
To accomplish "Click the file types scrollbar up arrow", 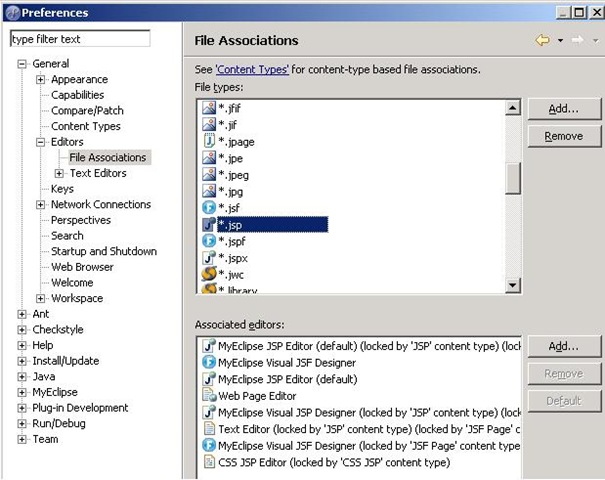I will 513,108.
